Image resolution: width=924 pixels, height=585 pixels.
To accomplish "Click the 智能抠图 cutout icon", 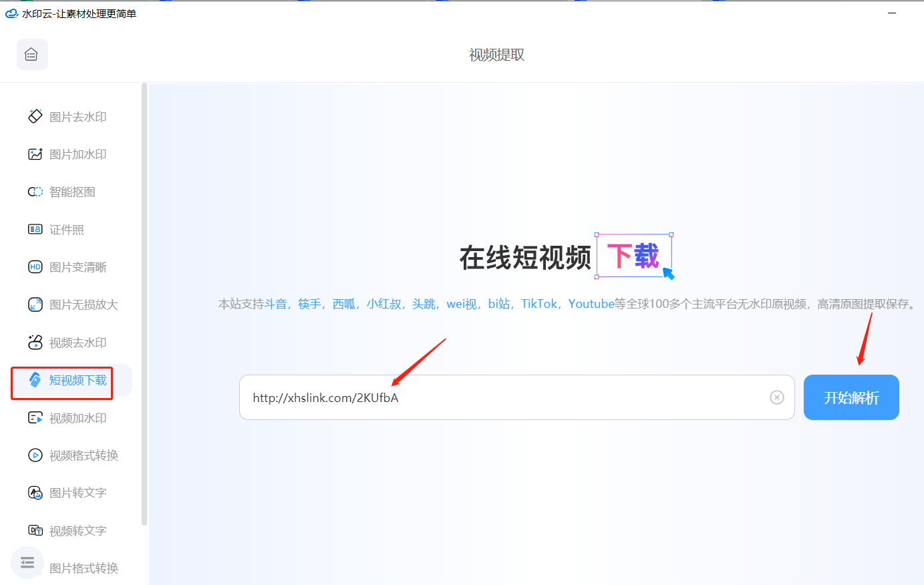I will (35, 192).
